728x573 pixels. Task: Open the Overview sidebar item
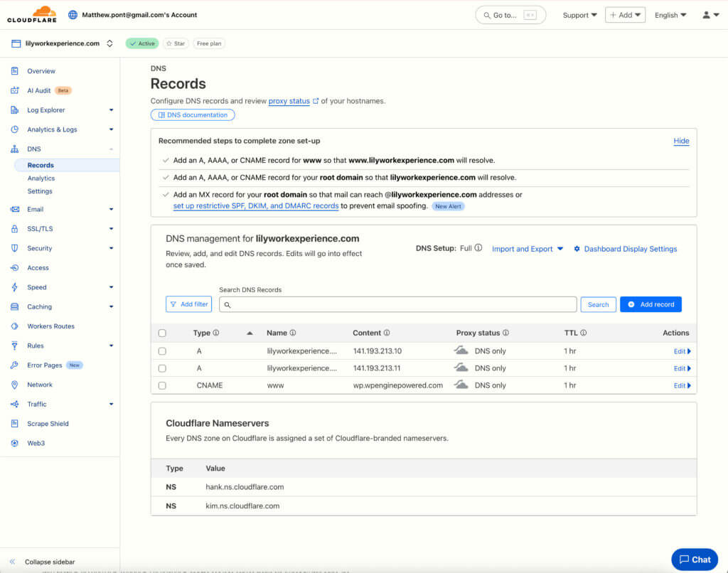click(41, 71)
